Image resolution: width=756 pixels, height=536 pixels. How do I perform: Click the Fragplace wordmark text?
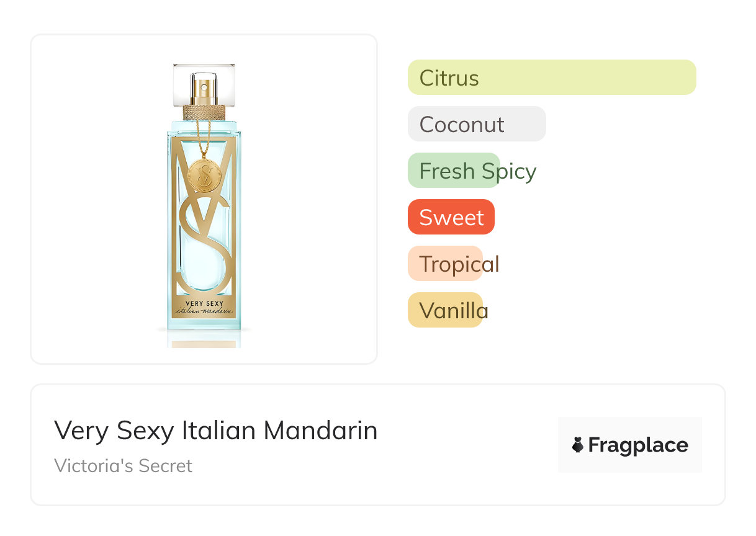[638, 445]
